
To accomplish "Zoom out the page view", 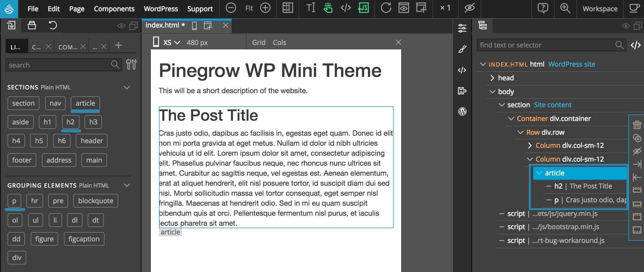I will tap(231, 8).
